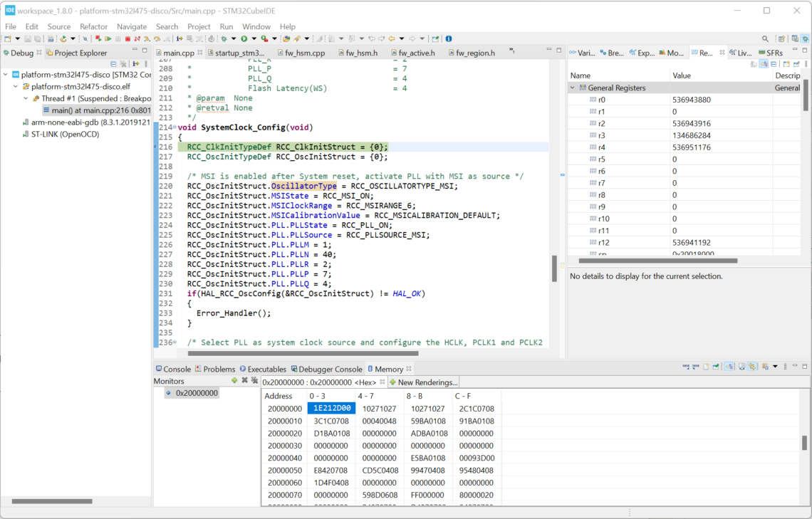812x519 pixels.
Task: Resume the suspended debug session
Action: [108, 38]
